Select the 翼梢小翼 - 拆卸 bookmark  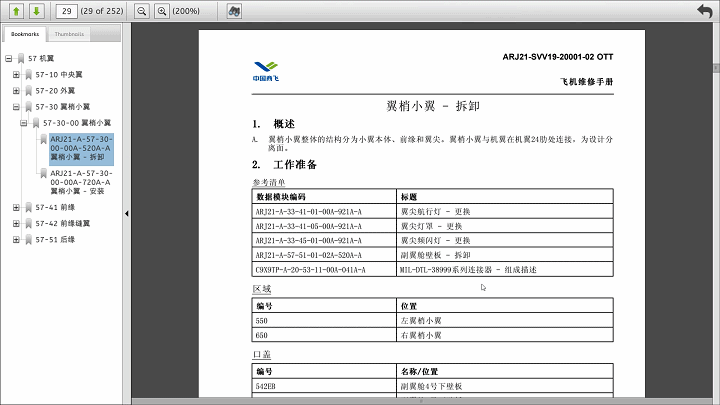click(80, 148)
